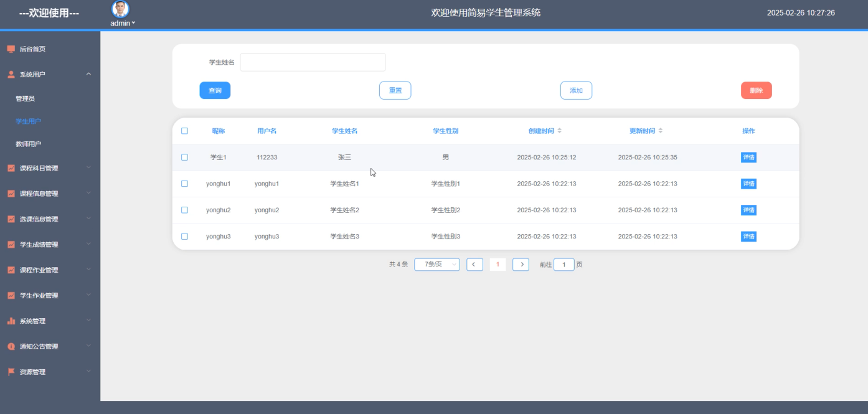Click the 学生性别3 cell
This screenshot has width=868, height=414.
tap(446, 237)
